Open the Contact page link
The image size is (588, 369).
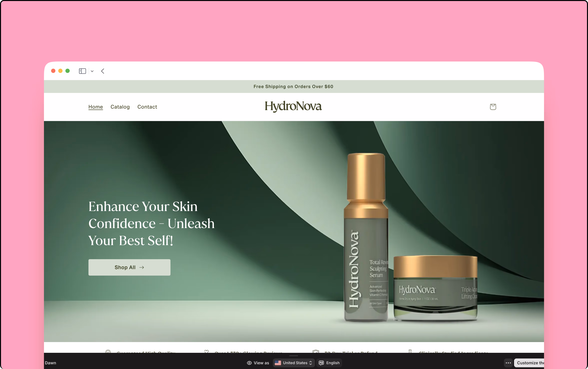tap(147, 107)
